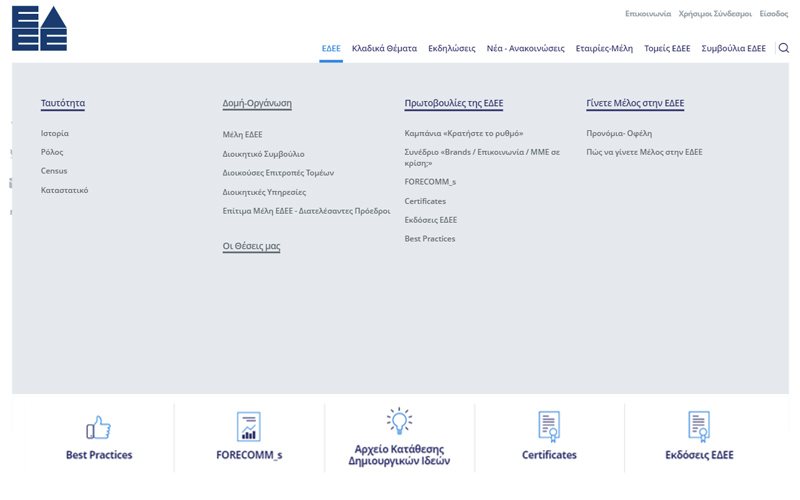
Task: Open the Ιστορία link under Ταυτότητα
Action: pos(55,133)
